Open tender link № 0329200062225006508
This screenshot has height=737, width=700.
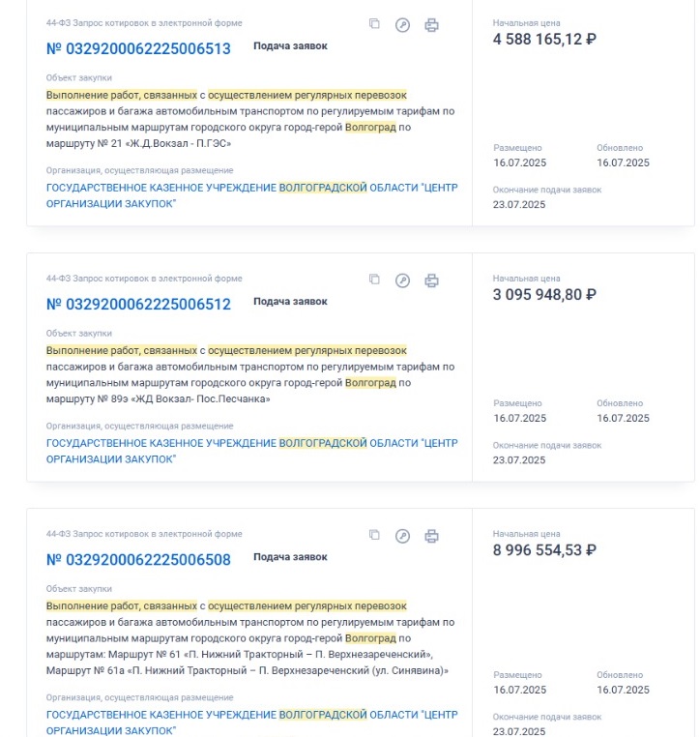(x=138, y=560)
